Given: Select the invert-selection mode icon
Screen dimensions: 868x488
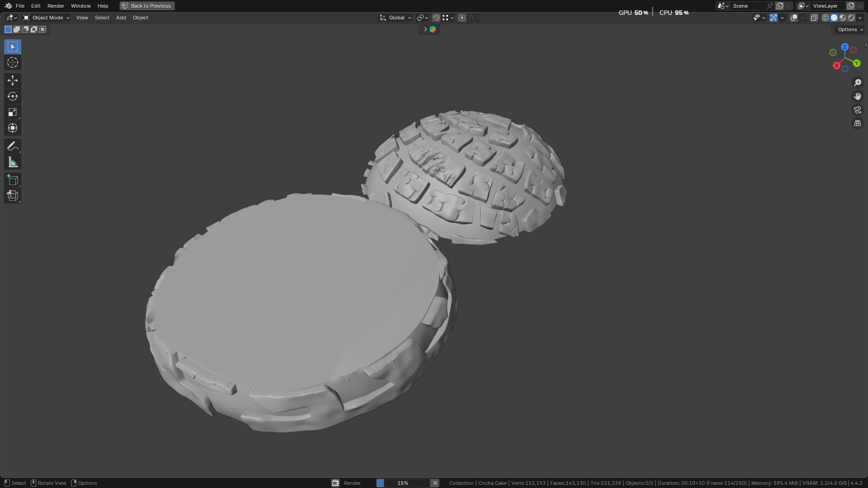Looking at the screenshot, I should click(x=34, y=29).
